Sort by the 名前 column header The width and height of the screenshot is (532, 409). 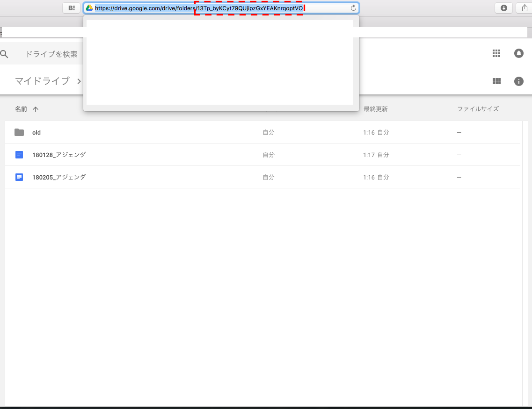click(x=21, y=109)
